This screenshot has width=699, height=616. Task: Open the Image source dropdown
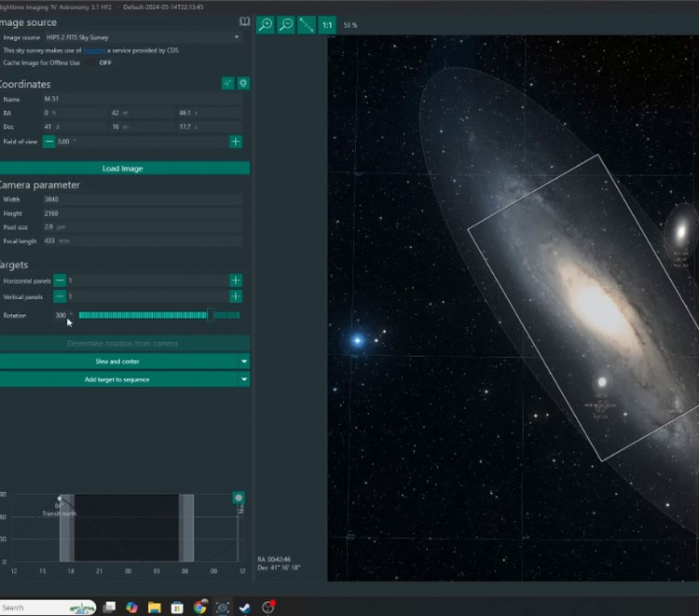pos(140,37)
